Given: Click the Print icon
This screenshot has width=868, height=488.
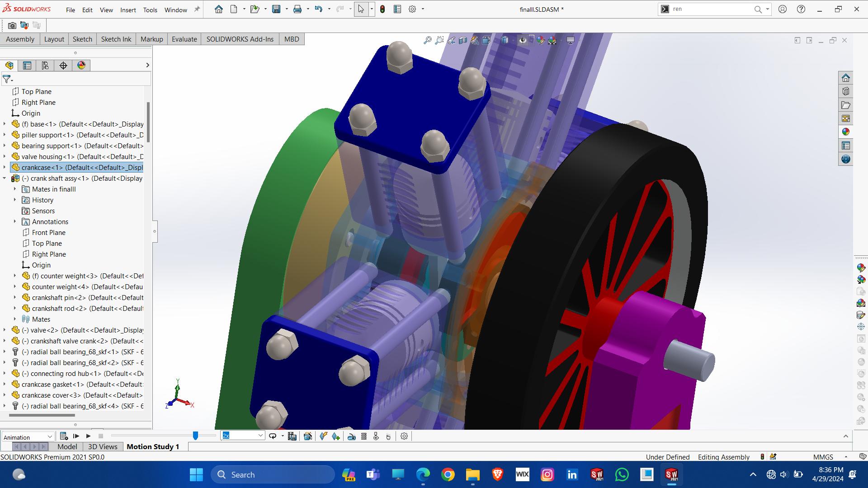Looking at the screenshot, I should 297,9.
